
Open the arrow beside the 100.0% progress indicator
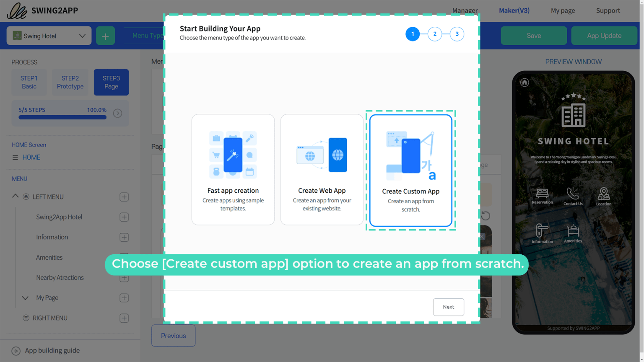pyautogui.click(x=118, y=113)
